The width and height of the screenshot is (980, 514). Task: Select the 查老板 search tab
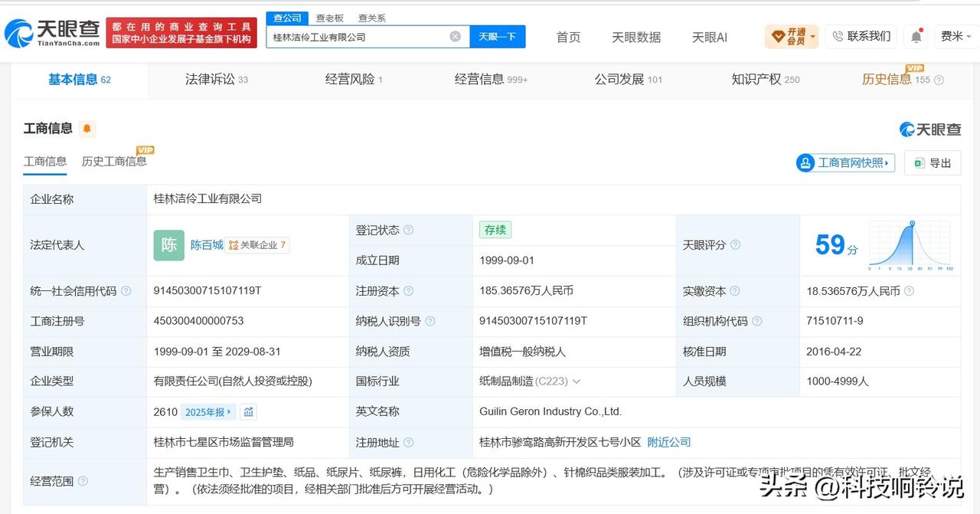329,18
